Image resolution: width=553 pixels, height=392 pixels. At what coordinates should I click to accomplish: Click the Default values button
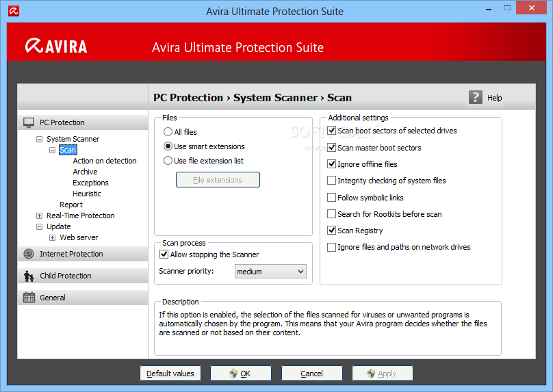(170, 374)
